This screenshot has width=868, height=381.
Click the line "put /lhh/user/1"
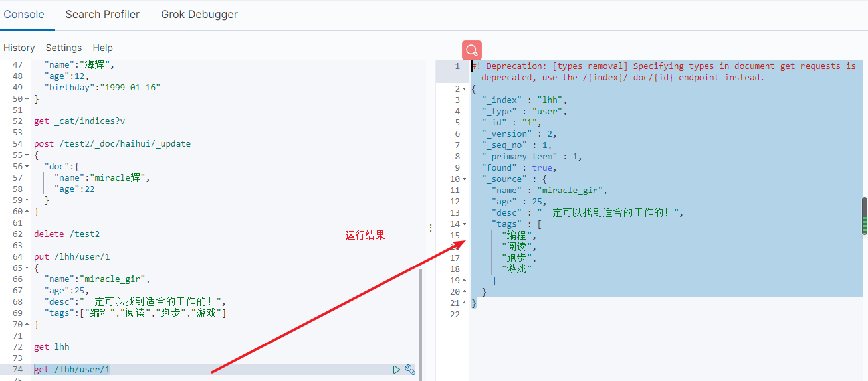(x=72, y=257)
